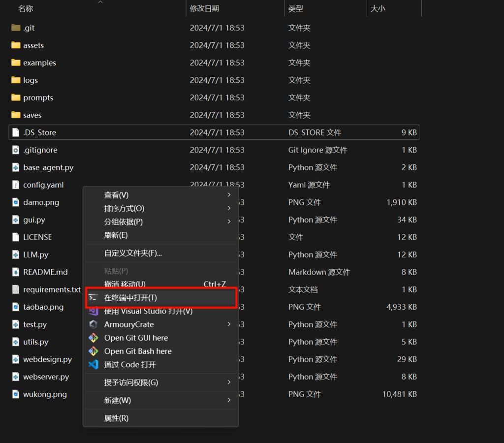Viewport: 504px width, 443px height.
Task: Click the 大小 column header
Action: [x=378, y=8]
